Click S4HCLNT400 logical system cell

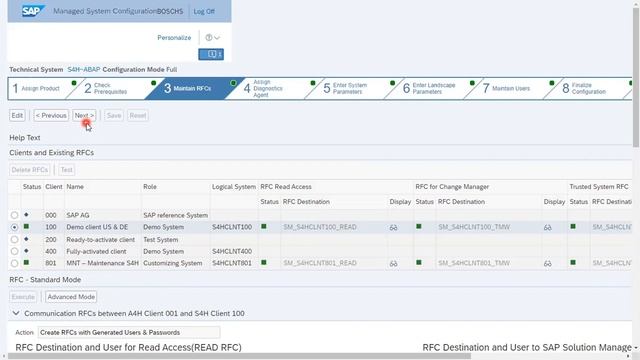(x=232, y=251)
